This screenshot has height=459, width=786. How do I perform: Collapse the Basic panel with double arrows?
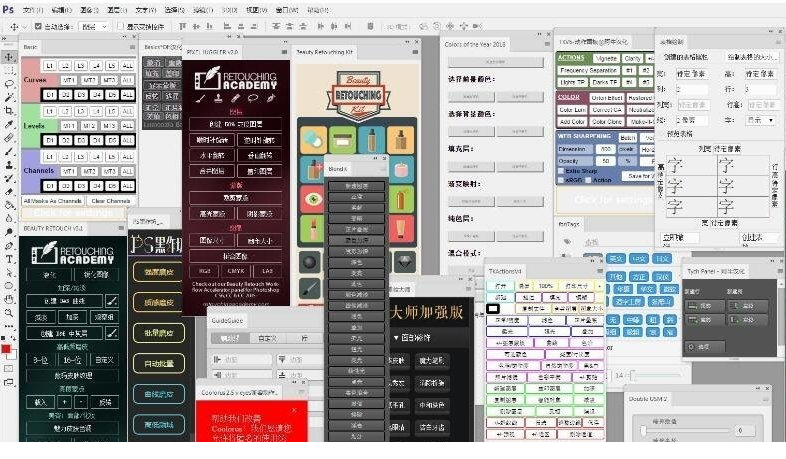click(124, 37)
